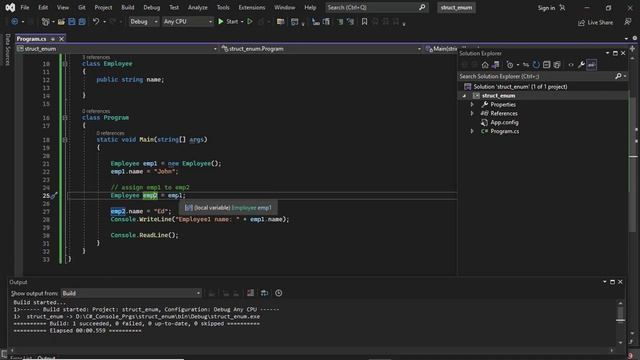Viewport: 640px width, 360px height.
Task: Open the Extensions menu
Action: tap(251, 7)
